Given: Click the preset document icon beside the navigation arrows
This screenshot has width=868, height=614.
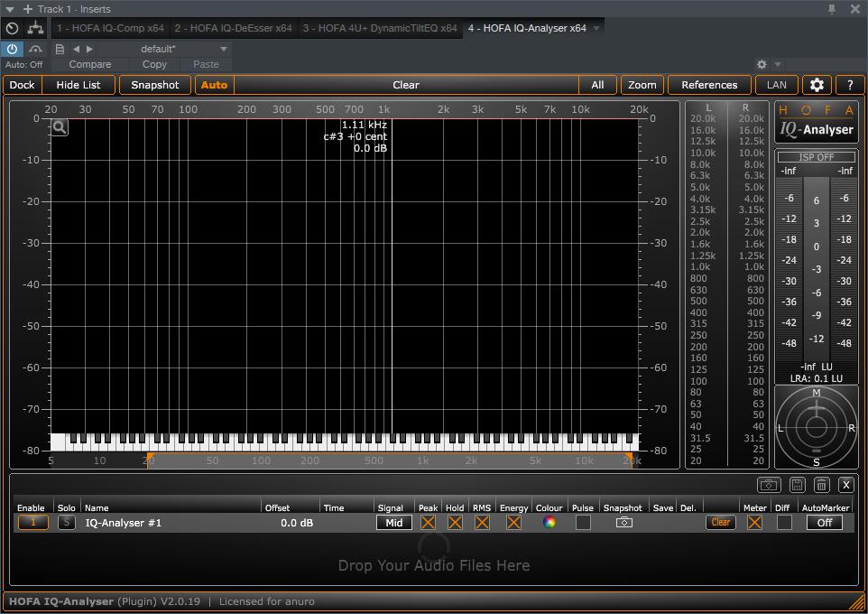Looking at the screenshot, I should click(x=59, y=49).
